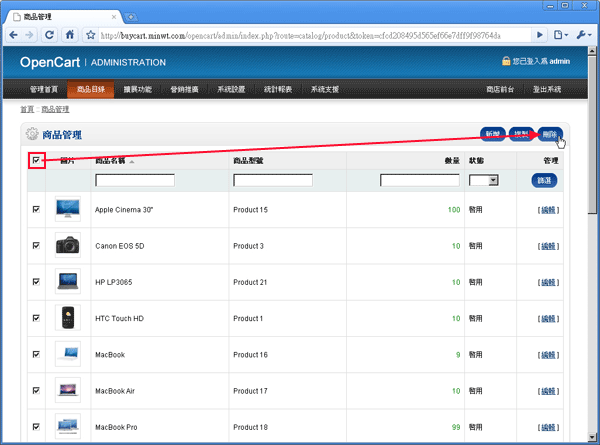600x445 pixels.
Task: Uncheck the MacBook Air row checkbox
Action: (36, 390)
